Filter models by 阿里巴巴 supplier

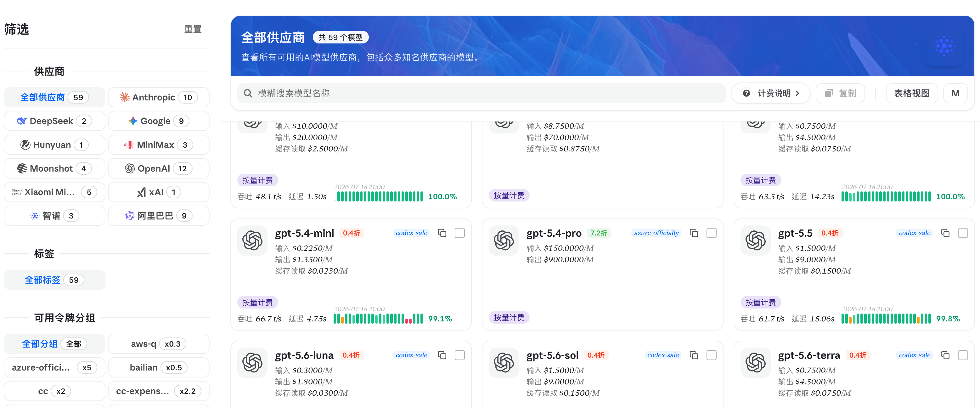[x=159, y=216]
